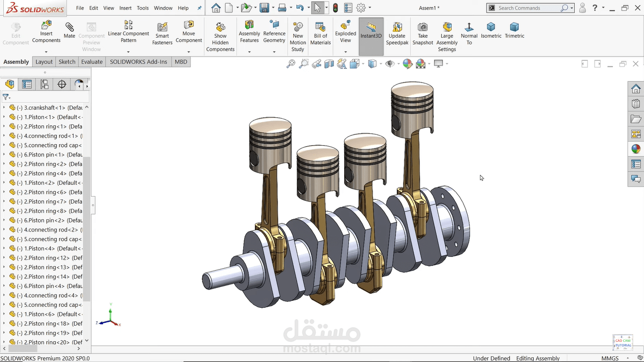The width and height of the screenshot is (644, 362).
Task: Switch to the MBD tab
Action: pos(181,62)
